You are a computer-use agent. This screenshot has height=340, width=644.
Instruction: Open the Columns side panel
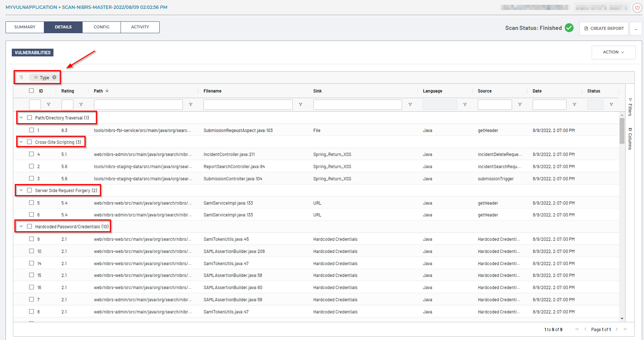[x=630, y=139]
